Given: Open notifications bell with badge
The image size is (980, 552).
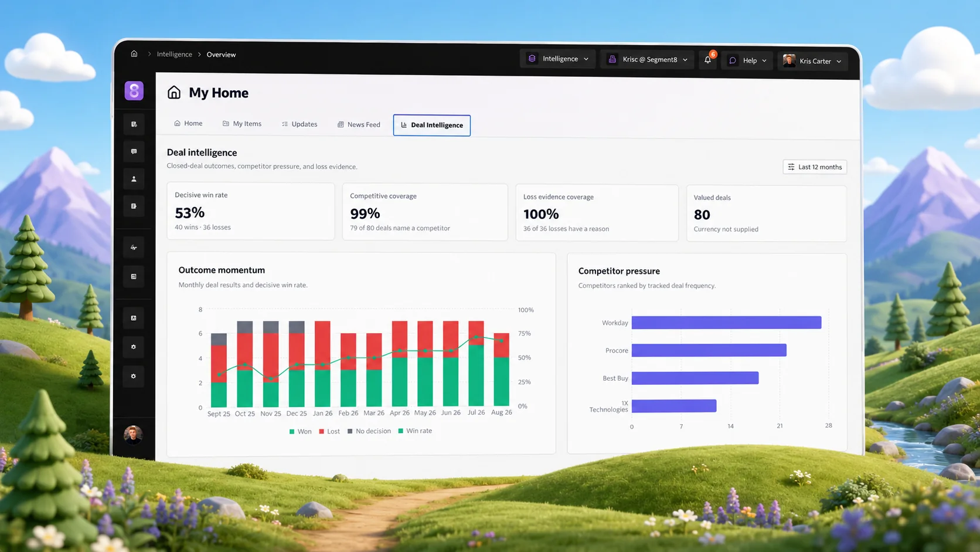Looking at the screenshot, I should pos(708,59).
